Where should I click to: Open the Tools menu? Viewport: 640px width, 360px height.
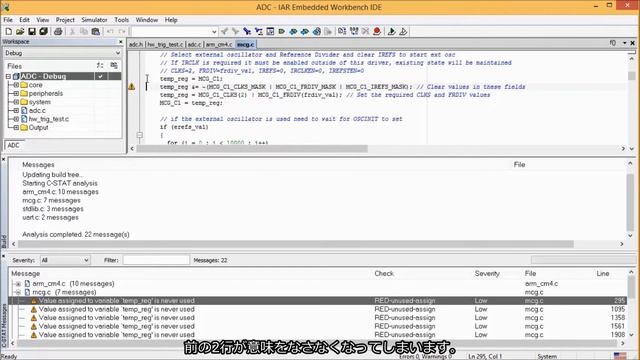(x=121, y=20)
